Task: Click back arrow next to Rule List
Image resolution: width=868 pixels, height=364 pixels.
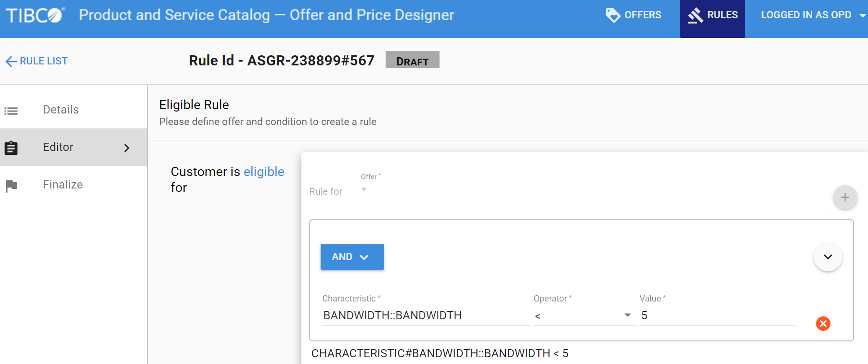Action: [x=11, y=62]
